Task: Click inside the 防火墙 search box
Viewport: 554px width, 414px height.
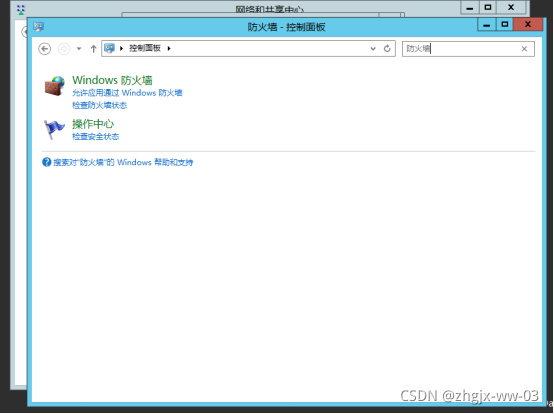Action: (x=461, y=49)
